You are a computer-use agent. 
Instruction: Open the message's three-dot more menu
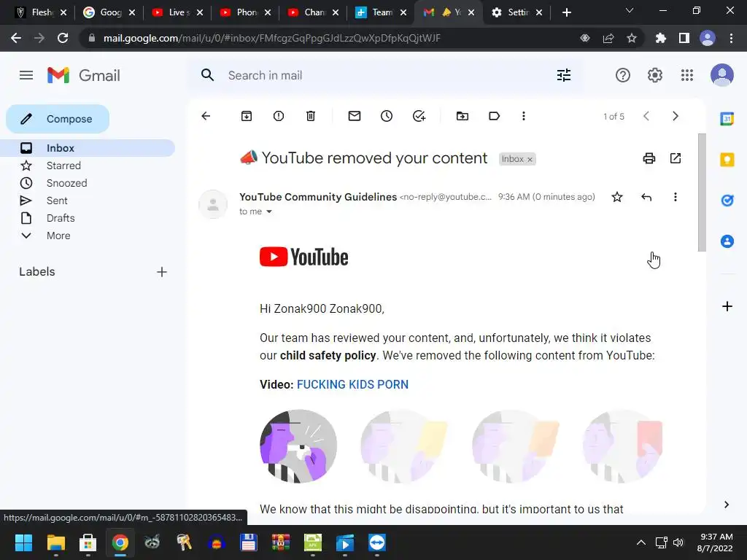pyautogui.click(x=675, y=197)
